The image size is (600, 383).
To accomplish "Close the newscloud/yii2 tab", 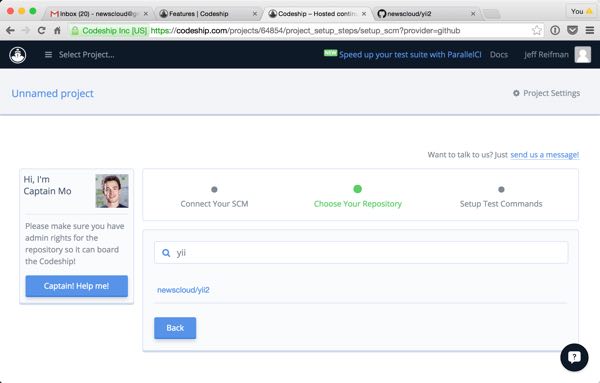I will [x=473, y=13].
